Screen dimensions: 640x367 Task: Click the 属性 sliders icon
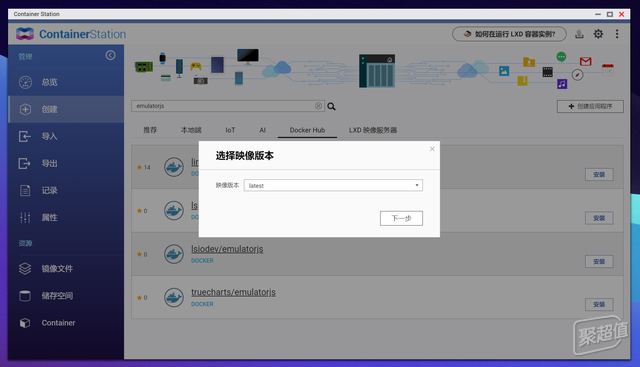point(25,217)
